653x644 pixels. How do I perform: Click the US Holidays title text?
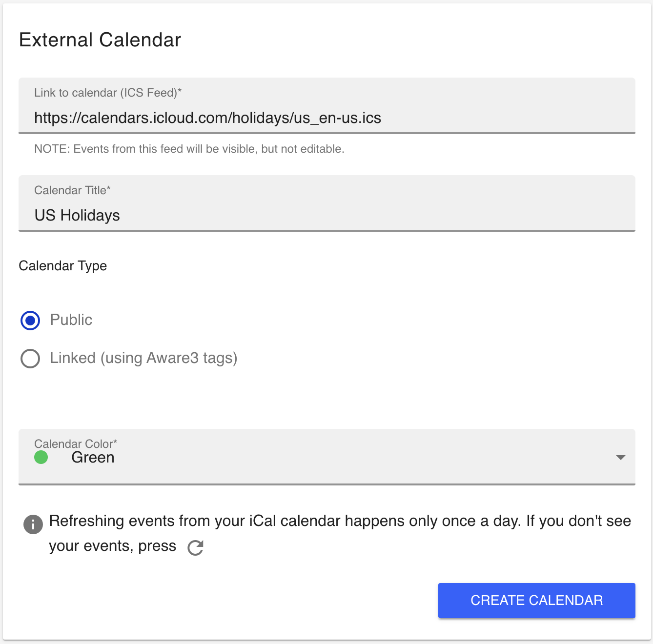[x=77, y=215]
